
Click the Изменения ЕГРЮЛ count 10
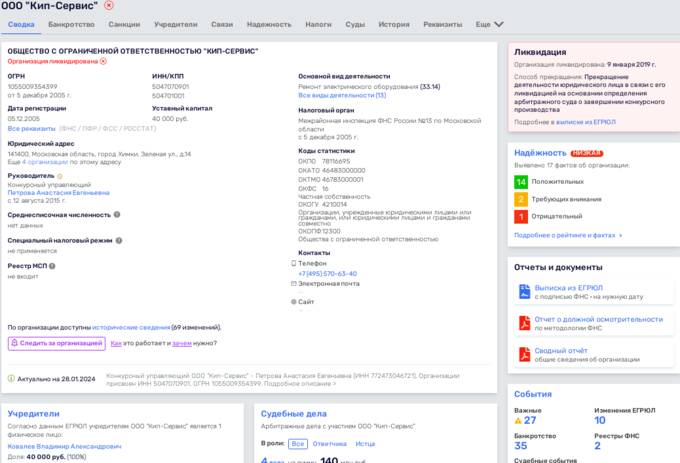pyautogui.click(x=599, y=420)
